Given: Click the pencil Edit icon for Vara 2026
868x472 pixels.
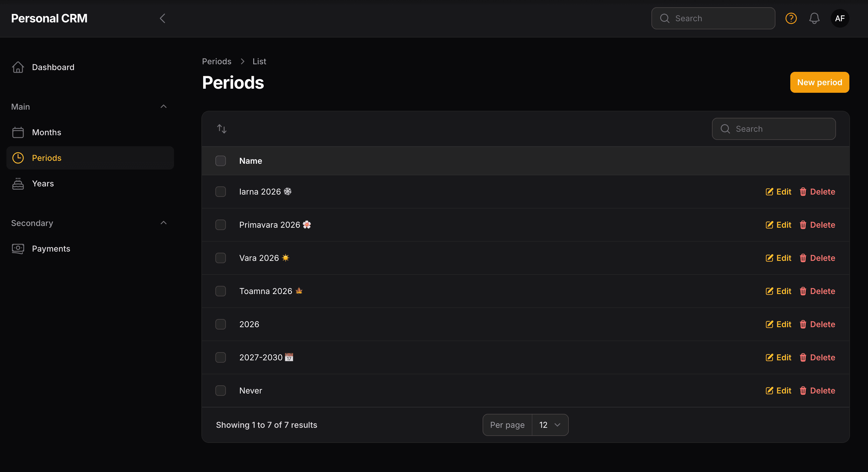Looking at the screenshot, I should click(x=769, y=258).
